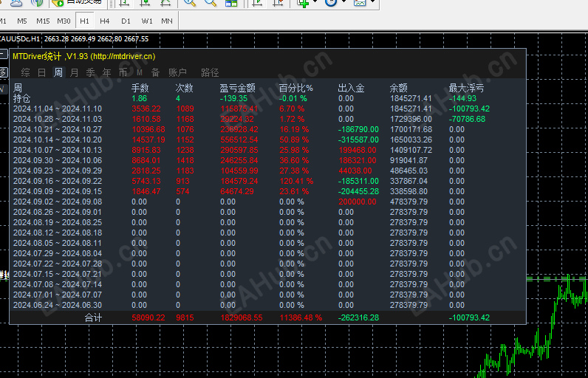Click the Auto Trading toolbar button

pos(78,2)
